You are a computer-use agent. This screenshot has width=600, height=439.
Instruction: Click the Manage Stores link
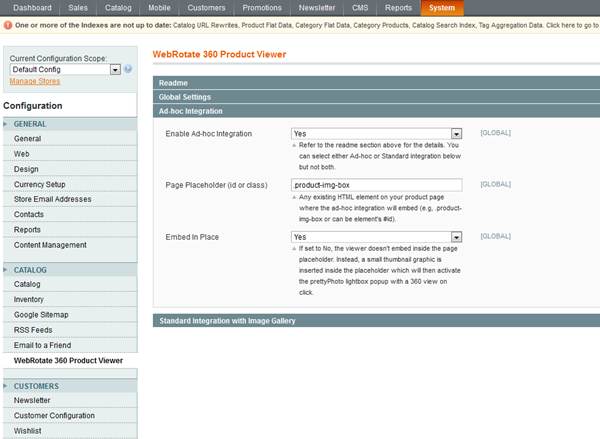tap(34, 81)
